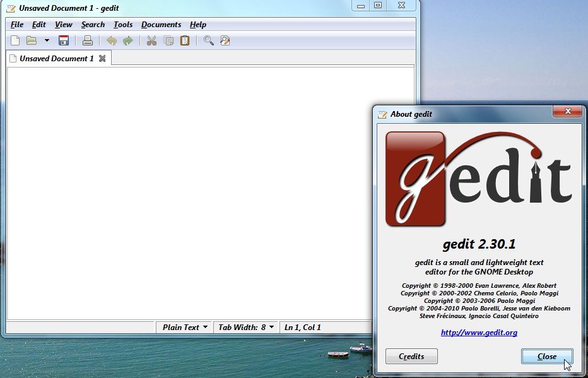Click the Close button in About dialog
The image size is (588, 378).
pyautogui.click(x=547, y=357)
